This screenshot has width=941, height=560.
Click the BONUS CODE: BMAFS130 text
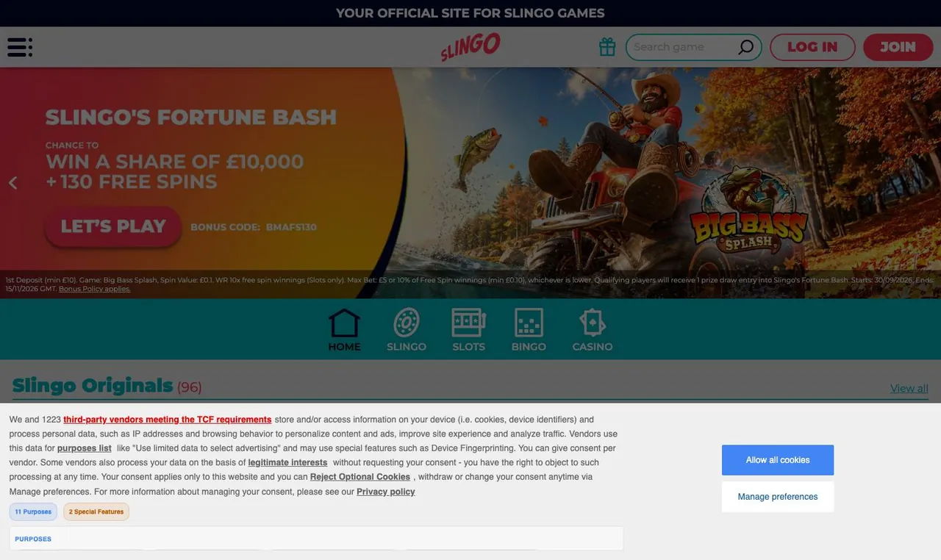tap(254, 227)
